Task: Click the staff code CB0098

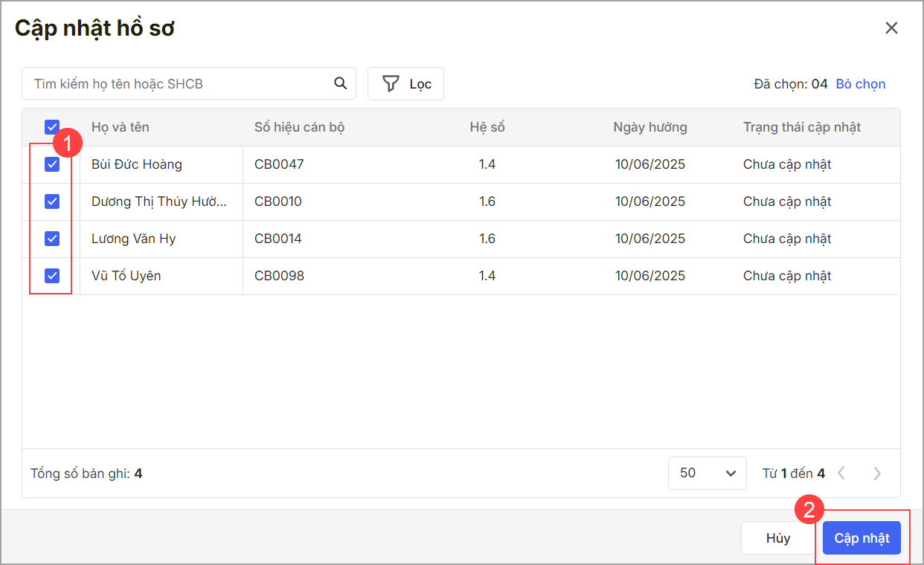Action: (x=279, y=276)
